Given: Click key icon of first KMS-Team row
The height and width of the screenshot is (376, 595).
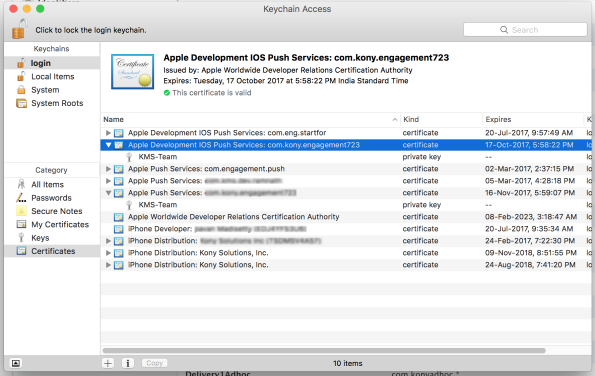Looking at the screenshot, I should (129, 157).
